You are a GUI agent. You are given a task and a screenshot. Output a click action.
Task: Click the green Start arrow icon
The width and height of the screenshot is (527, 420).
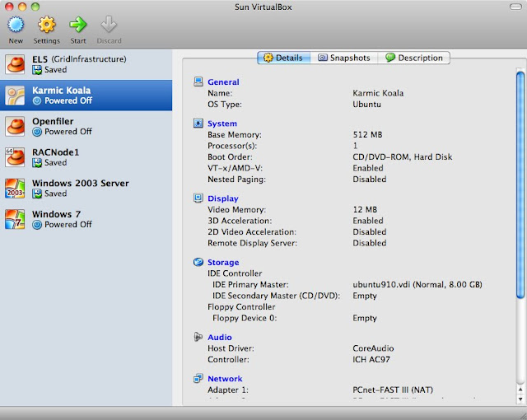tap(78, 25)
